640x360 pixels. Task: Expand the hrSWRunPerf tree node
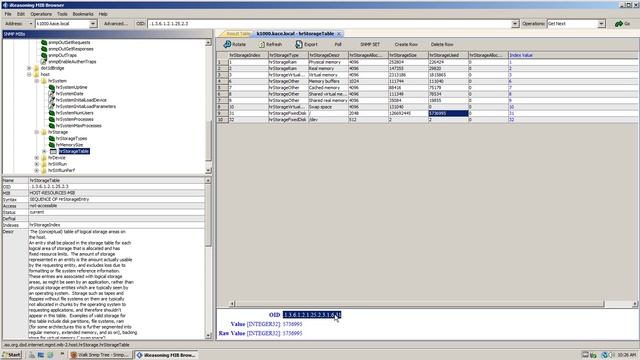(x=37, y=171)
